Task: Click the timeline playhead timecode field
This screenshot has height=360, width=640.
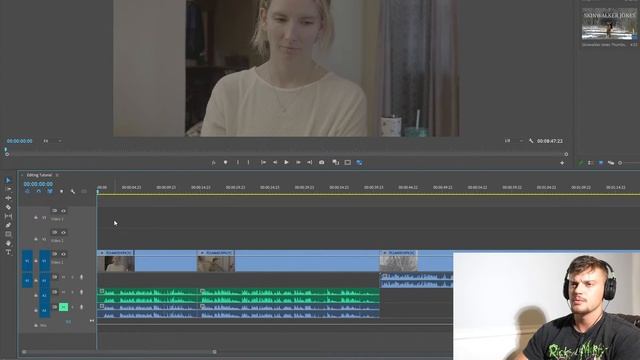Action: pos(38,184)
